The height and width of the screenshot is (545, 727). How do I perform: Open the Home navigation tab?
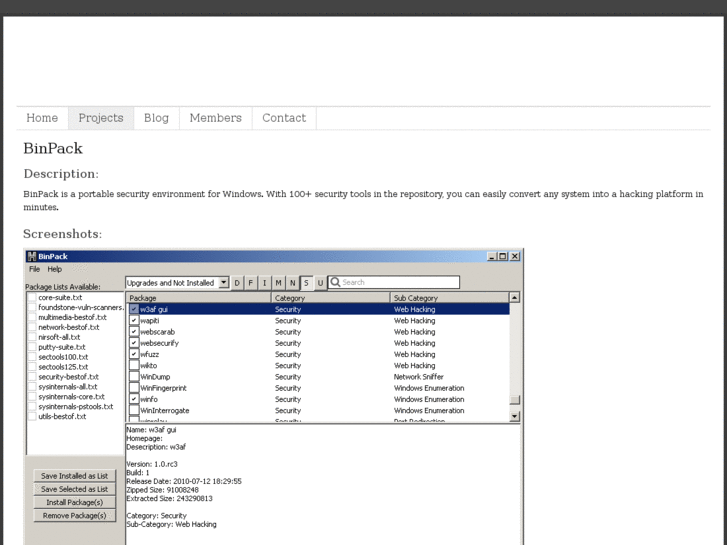point(42,118)
